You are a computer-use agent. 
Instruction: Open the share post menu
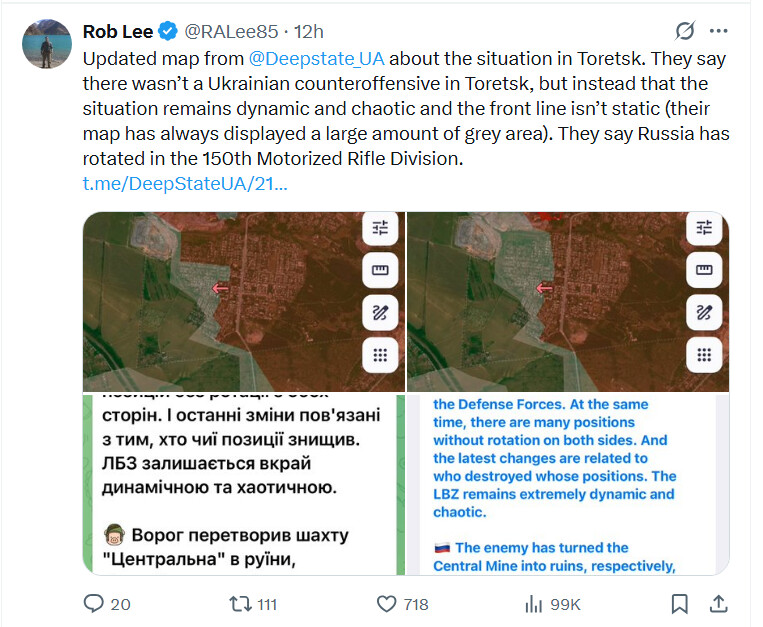point(718,604)
